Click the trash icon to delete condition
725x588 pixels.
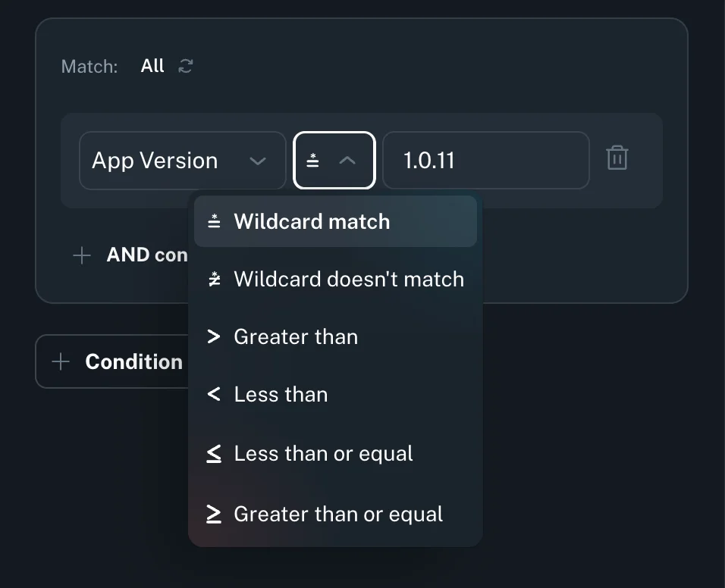point(617,158)
